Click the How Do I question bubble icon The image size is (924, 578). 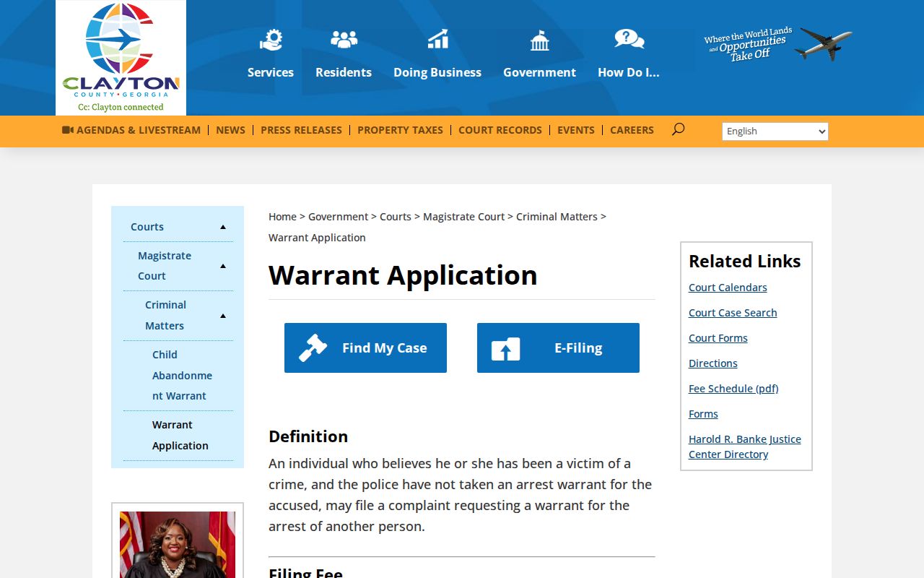(629, 38)
